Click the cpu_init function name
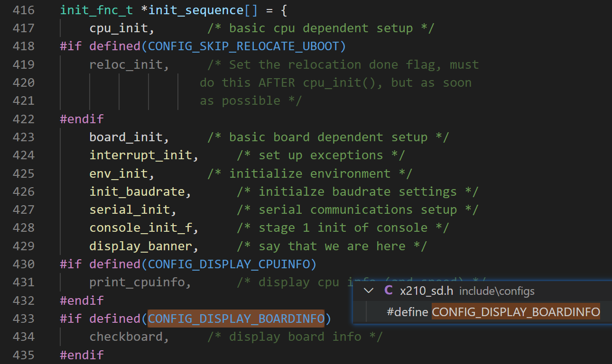 click(119, 28)
